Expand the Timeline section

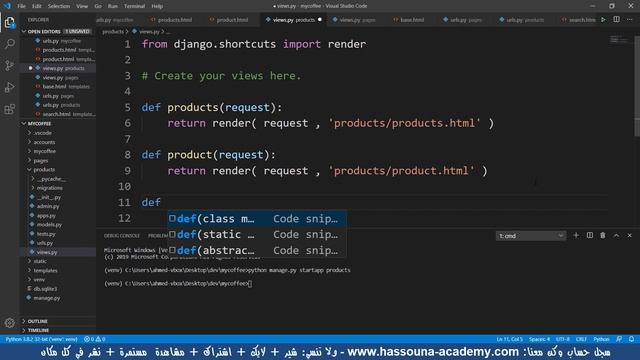pos(58,330)
